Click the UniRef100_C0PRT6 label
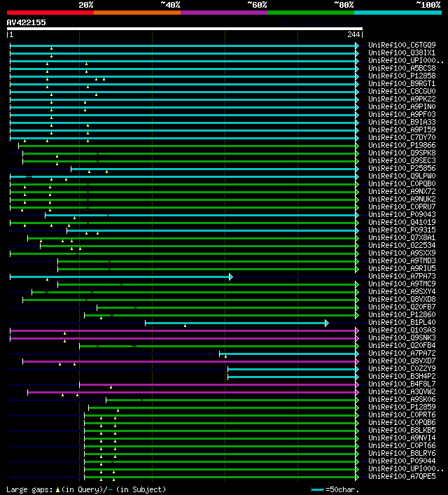Screen dimensions: 448x495 (x=402, y=414)
